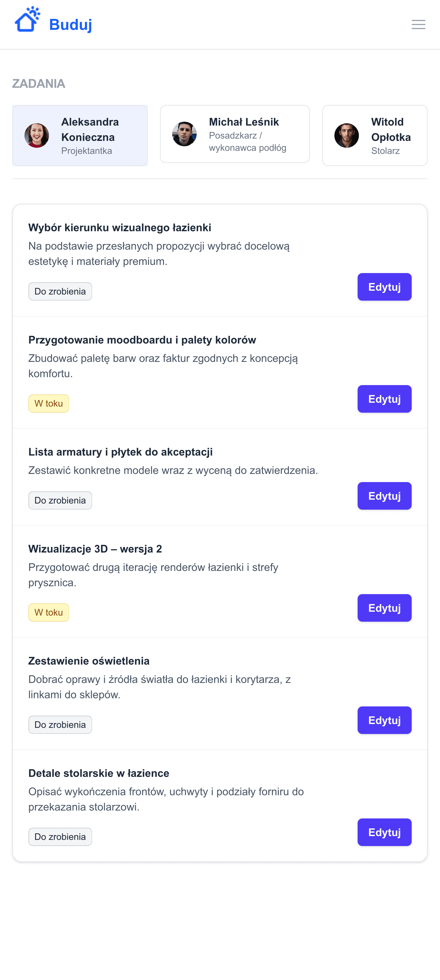Screen dimensions: 440x980
Task: Click the Buduj house logo icon
Action: pos(27,20)
